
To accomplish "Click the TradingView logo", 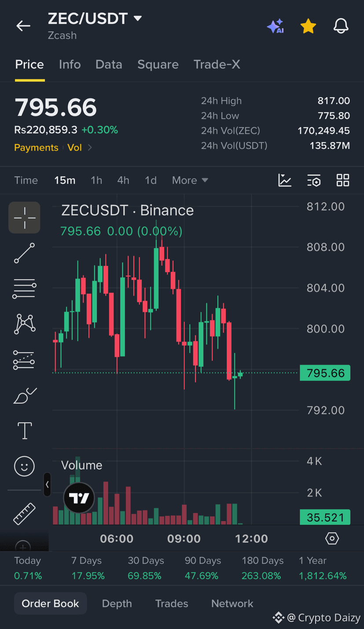I will [x=79, y=498].
